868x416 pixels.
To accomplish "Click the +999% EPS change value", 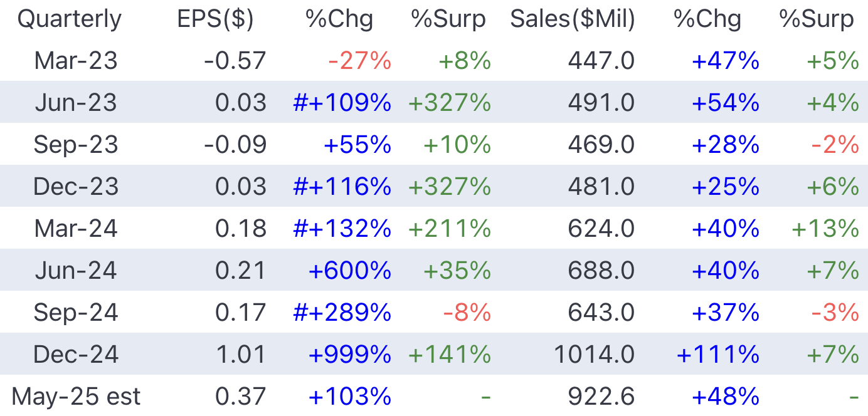I will click(x=350, y=355).
